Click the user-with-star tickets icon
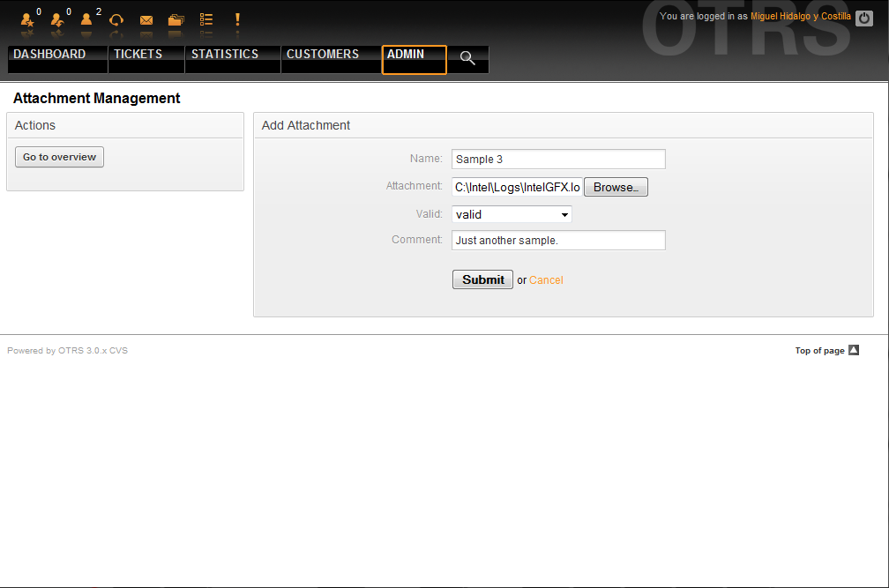 pyautogui.click(x=27, y=19)
